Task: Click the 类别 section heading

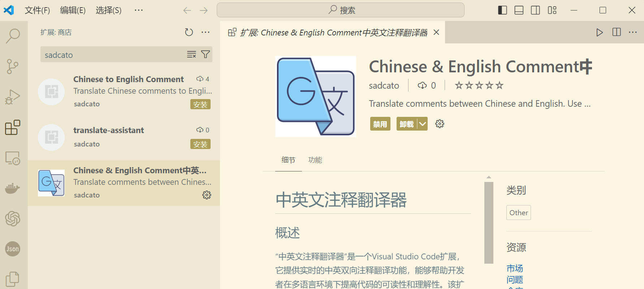Action: point(516,190)
